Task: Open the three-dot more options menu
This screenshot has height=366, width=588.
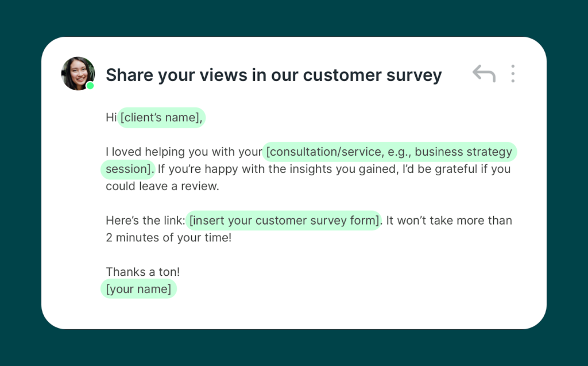Action: click(513, 74)
